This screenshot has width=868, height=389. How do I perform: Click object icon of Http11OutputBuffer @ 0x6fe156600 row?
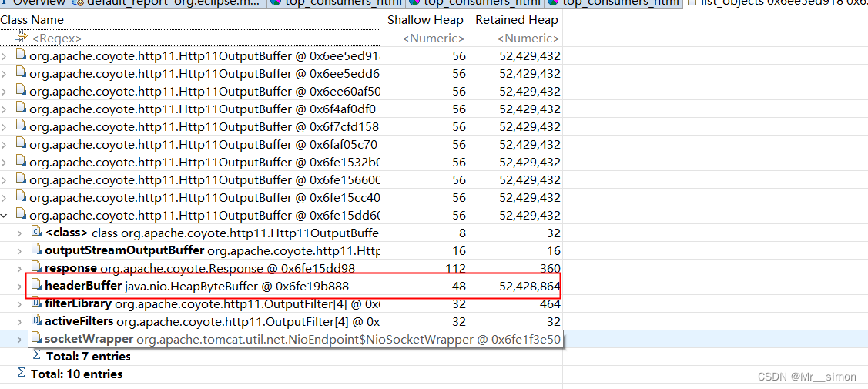[x=21, y=179]
